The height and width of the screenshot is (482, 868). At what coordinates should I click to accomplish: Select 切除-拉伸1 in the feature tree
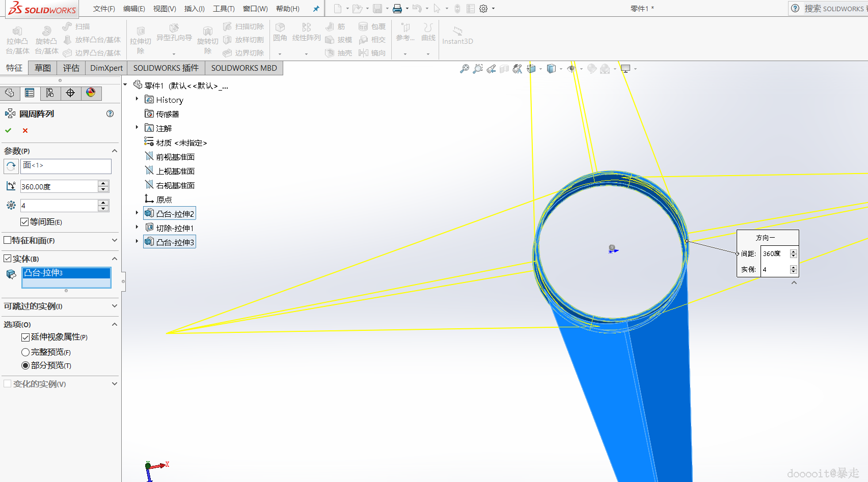(x=175, y=228)
